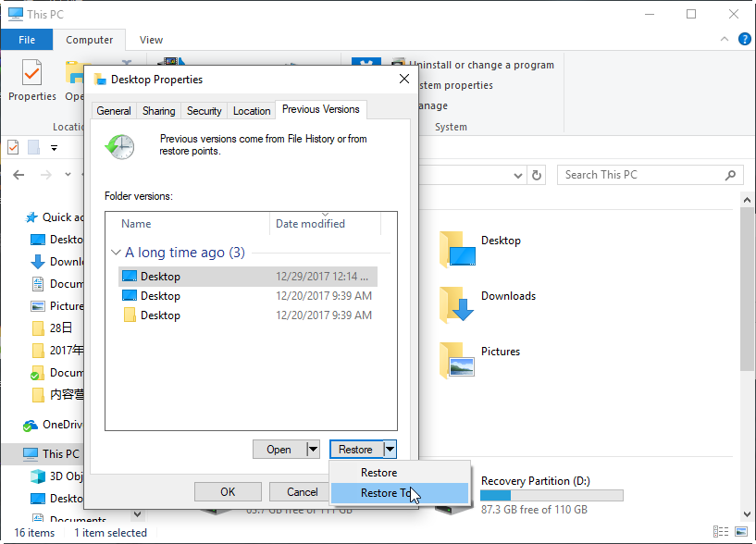Toggle the Restore button dropdown arrow
This screenshot has width=756, height=544.
point(390,450)
